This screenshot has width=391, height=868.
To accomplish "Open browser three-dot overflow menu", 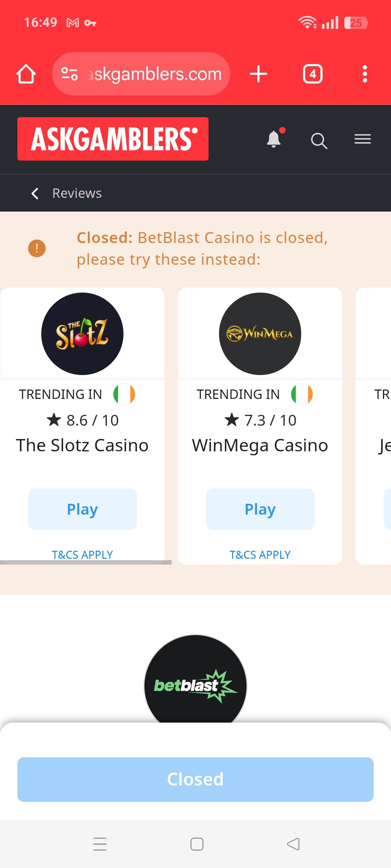I will 365,74.
